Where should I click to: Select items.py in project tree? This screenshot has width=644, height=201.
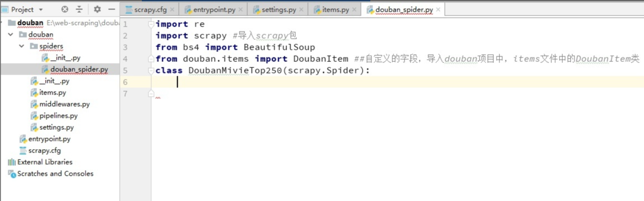pos(52,93)
